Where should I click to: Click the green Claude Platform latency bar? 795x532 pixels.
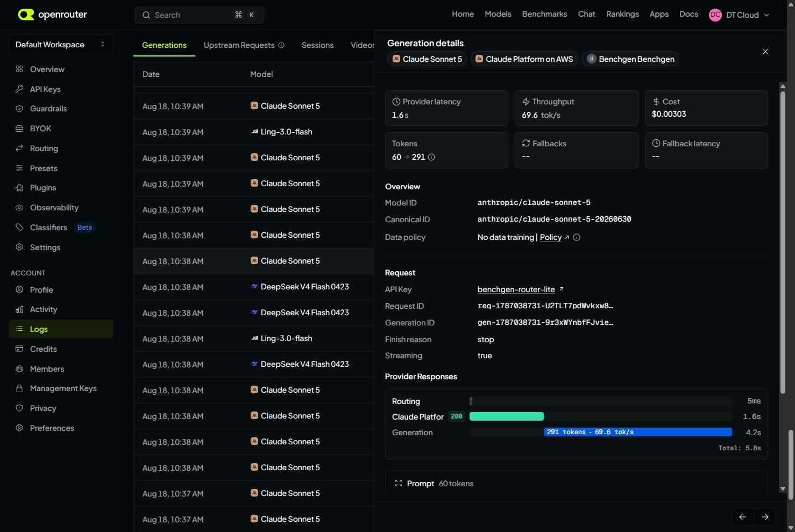point(507,416)
